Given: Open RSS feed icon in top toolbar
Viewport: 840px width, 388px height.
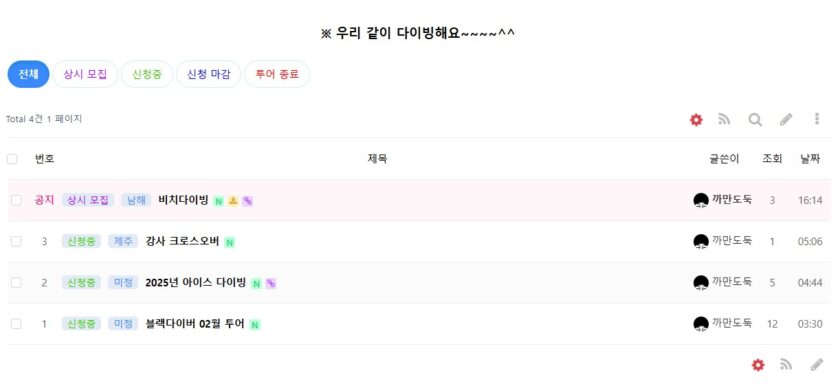Looking at the screenshot, I should coord(724,120).
